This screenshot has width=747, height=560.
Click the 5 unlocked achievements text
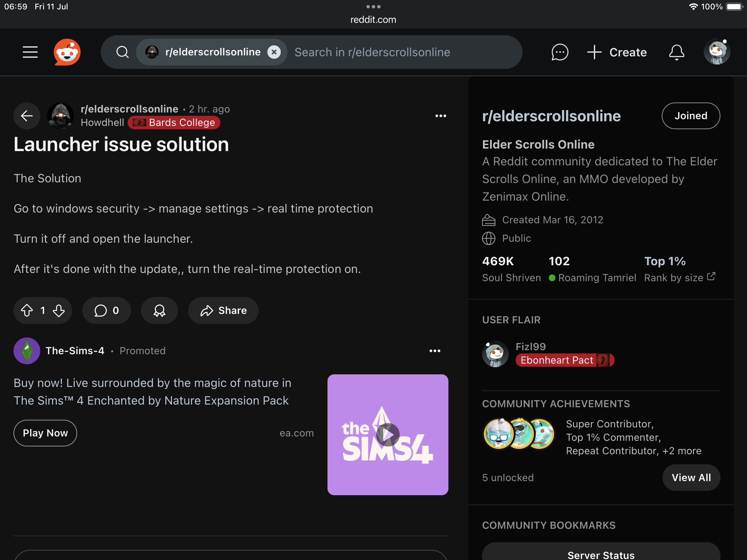508,477
